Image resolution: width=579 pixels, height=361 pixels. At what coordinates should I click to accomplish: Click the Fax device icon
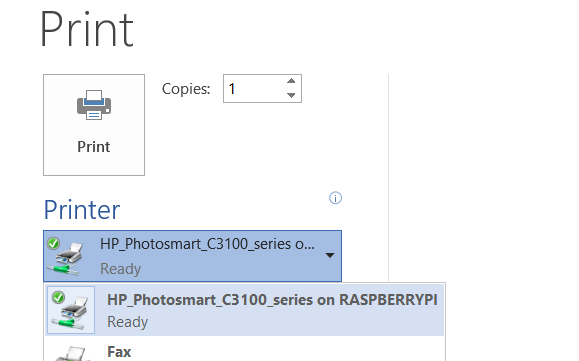72,354
